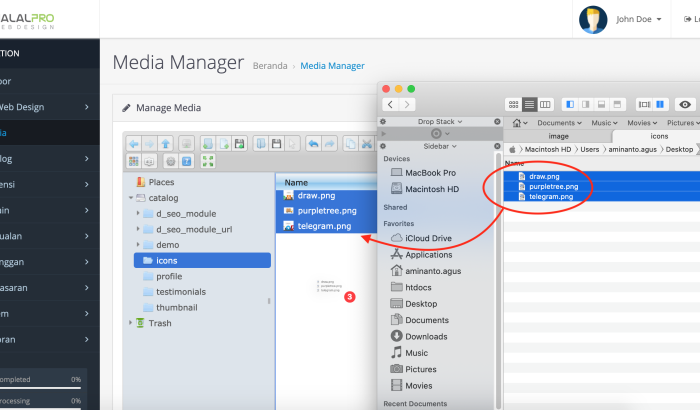
Task: Switch Path Finder to list view
Action: pyautogui.click(x=529, y=105)
